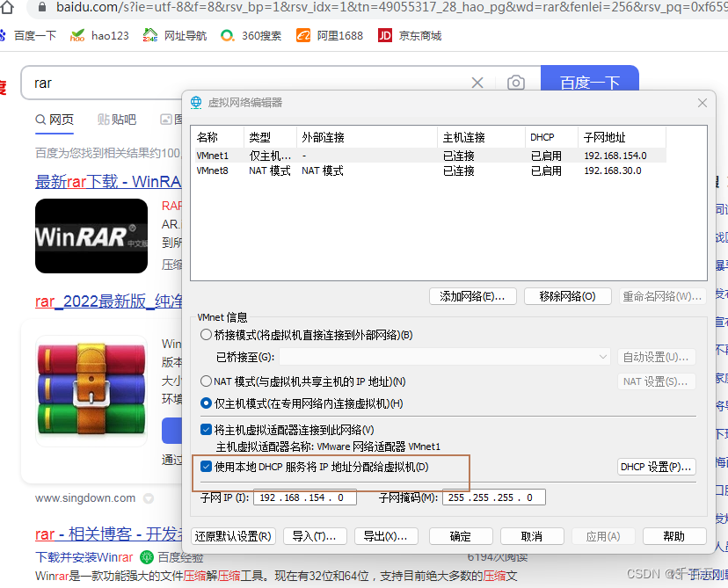Click the 应用(A) button
This screenshot has height=588, width=728.
click(x=603, y=536)
